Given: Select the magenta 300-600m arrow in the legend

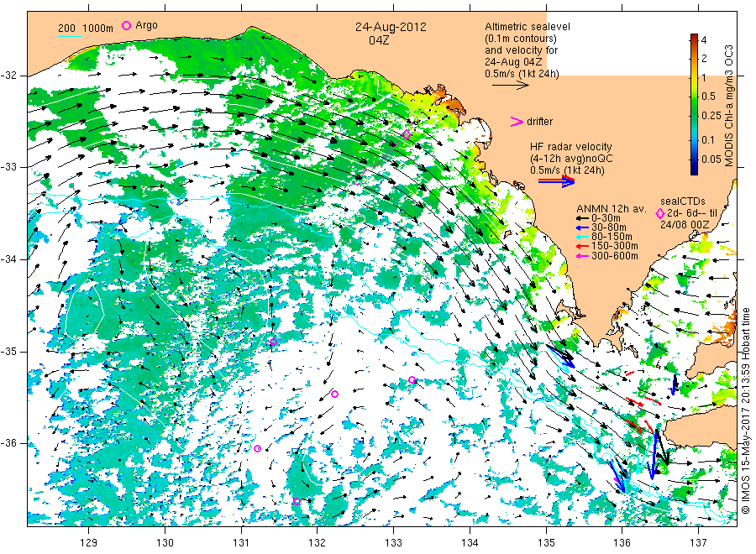Looking at the screenshot, I should click(582, 256).
